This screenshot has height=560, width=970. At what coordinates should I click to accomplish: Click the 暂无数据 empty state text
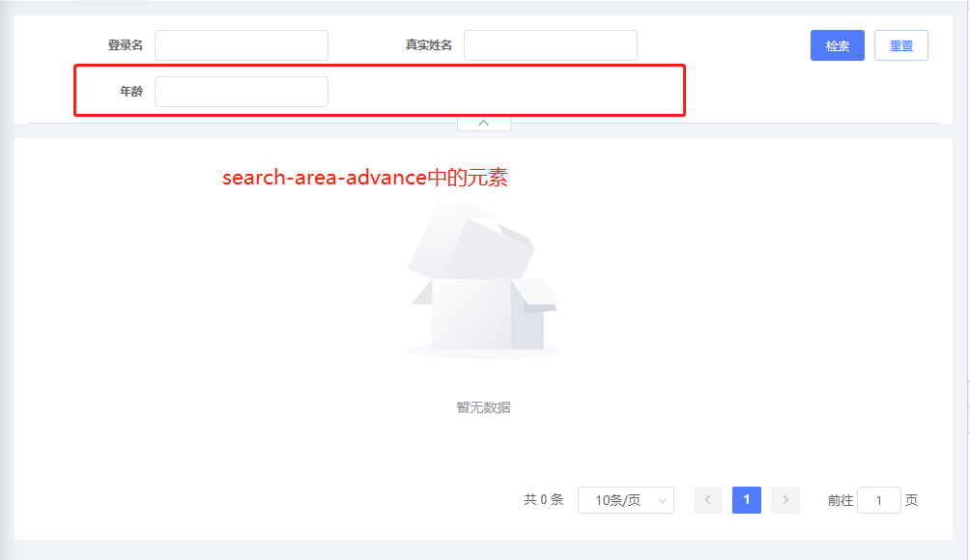click(483, 406)
